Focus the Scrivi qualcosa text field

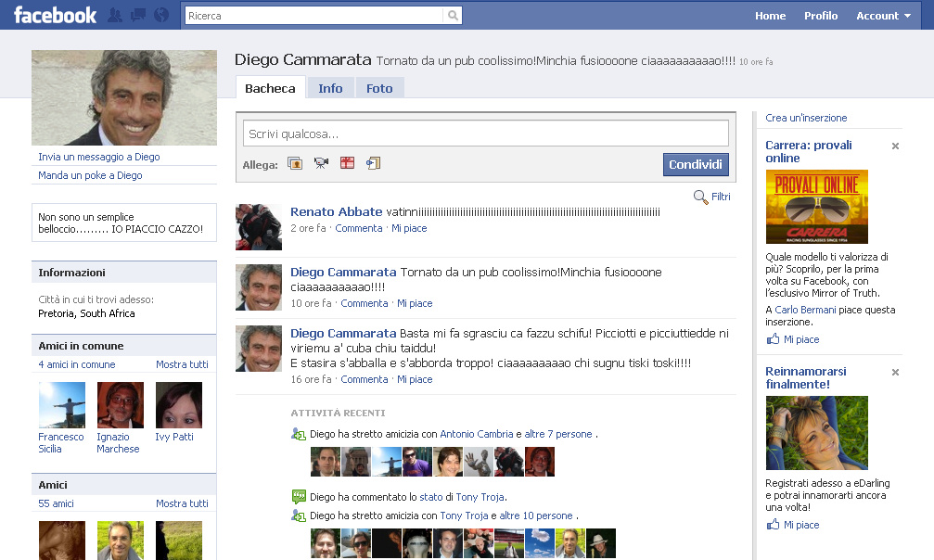point(486,134)
